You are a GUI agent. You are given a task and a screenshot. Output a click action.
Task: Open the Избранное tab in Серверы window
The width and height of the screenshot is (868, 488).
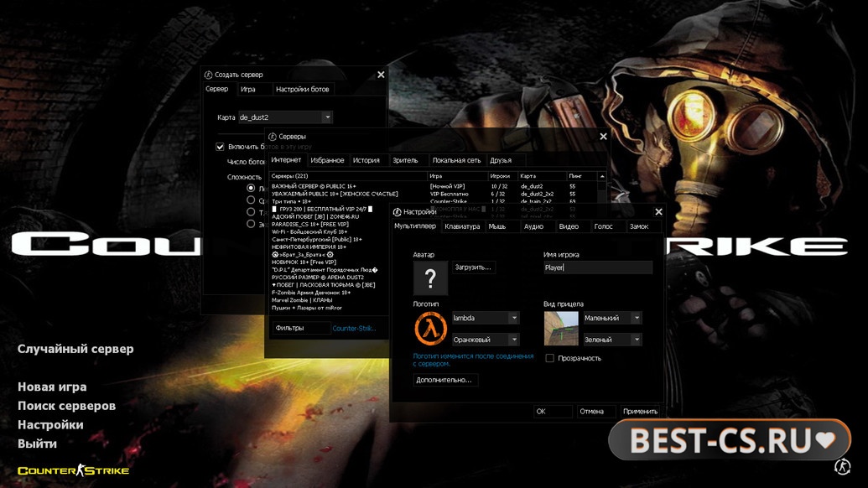(327, 160)
